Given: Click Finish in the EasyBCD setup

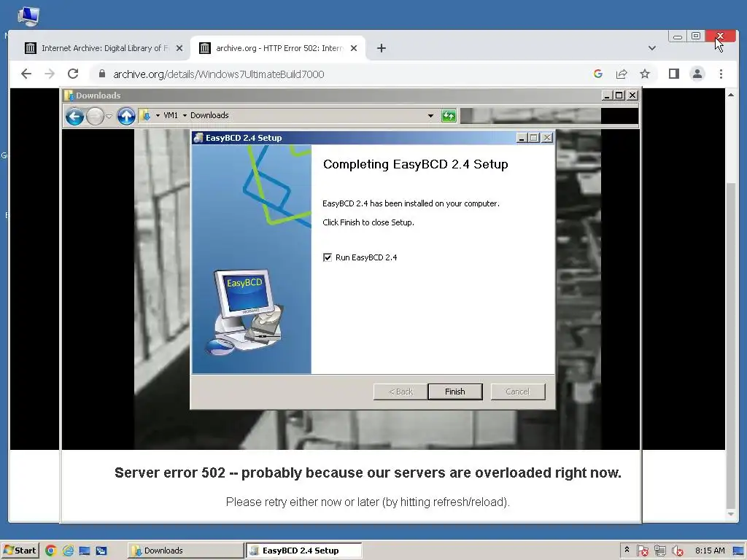Looking at the screenshot, I should tap(455, 392).
